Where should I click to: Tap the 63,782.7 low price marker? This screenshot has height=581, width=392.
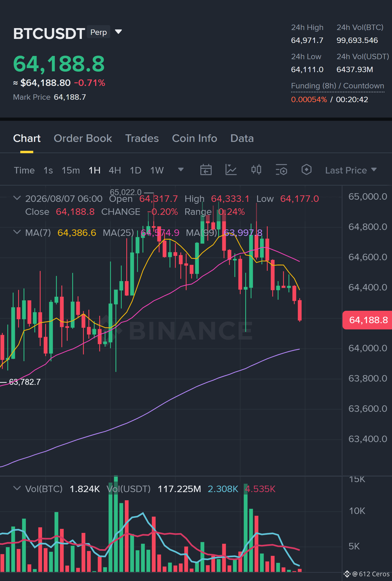25,382
